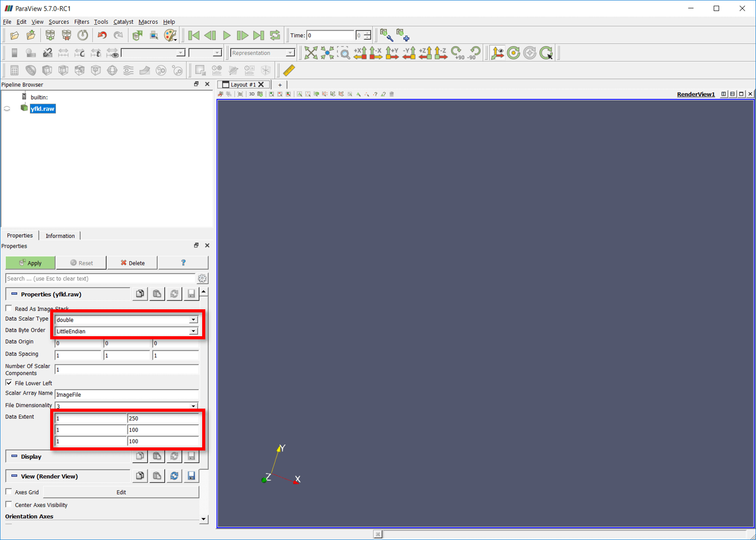
Task: Open the File menu
Action: pos(7,22)
